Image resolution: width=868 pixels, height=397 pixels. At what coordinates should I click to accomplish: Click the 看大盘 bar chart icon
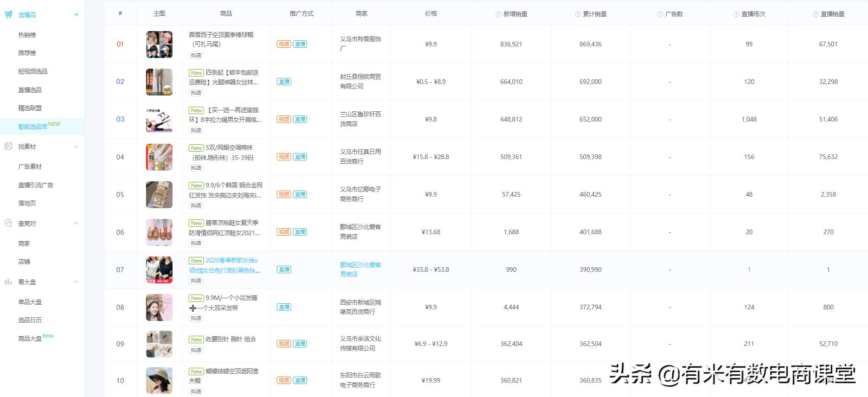pos(8,282)
